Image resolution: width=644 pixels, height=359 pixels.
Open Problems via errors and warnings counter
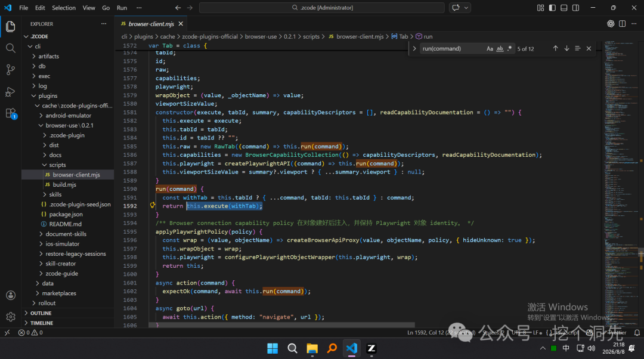tap(30, 333)
